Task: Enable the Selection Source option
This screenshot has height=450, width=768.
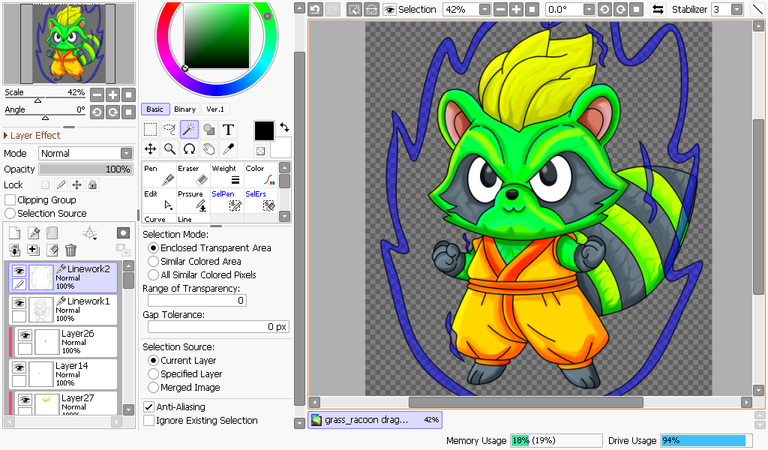Action: pos(10,213)
